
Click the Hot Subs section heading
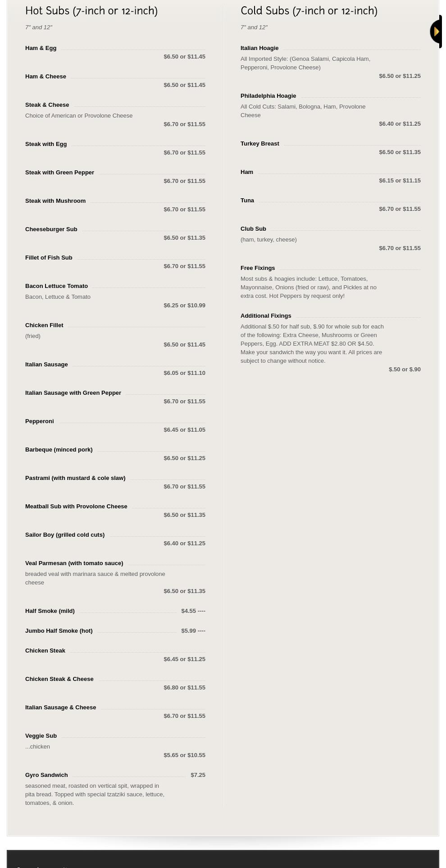click(x=91, y=11)
